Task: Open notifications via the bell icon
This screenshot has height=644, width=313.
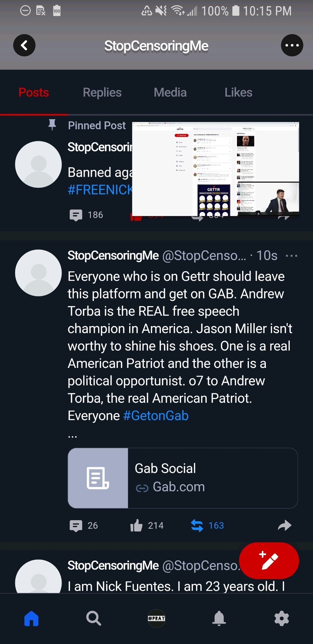Action: coord(219,619)
